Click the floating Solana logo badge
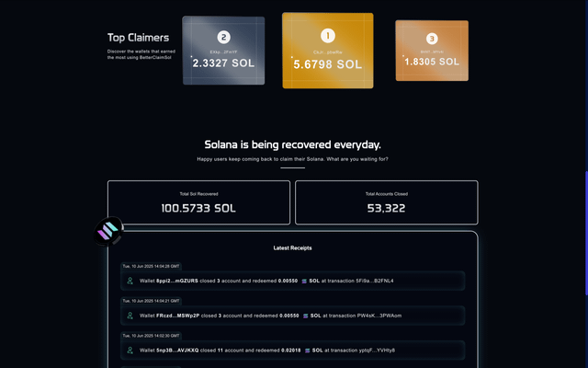The width and height of the screenshot is (588, 368). pyautogui.click(x=109, y=232)
